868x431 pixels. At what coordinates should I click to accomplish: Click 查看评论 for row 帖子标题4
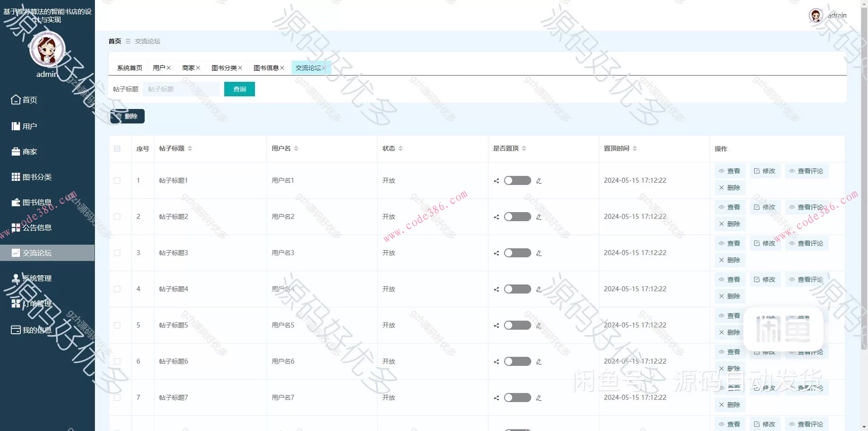coord(807,279)
